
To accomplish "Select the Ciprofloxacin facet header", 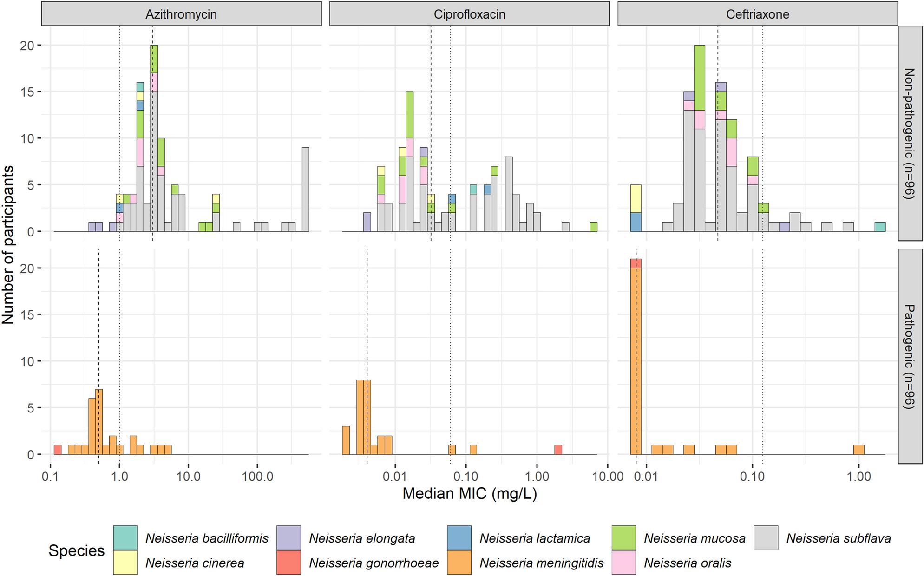I will tap(469, 14).
